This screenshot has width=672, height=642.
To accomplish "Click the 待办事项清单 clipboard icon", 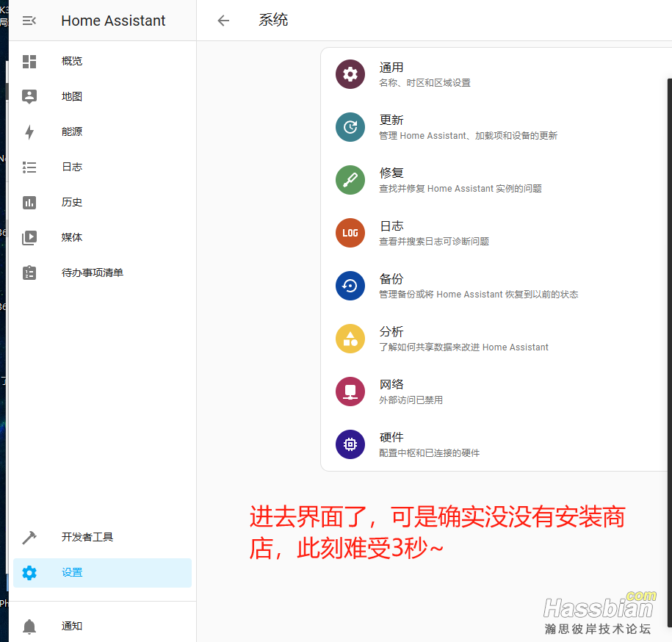I will click(29, 273).
